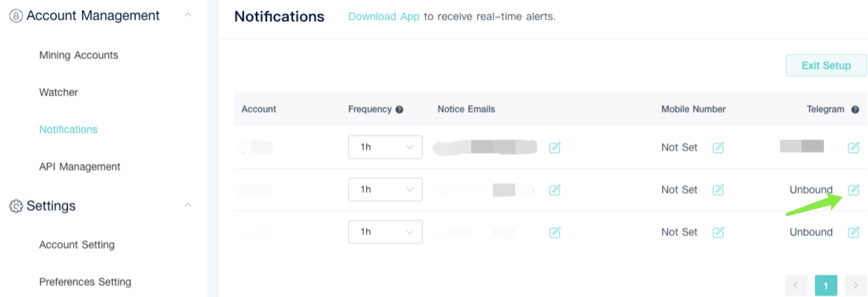Edit notice emails in second row
Viewport: 868px width, 297px height.
(x=555, y=190)
